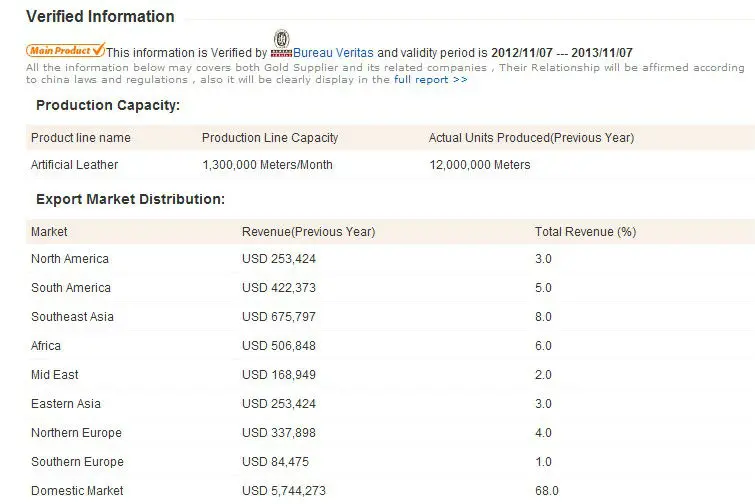Click the Export Market Distribution heading

point(130,199)
